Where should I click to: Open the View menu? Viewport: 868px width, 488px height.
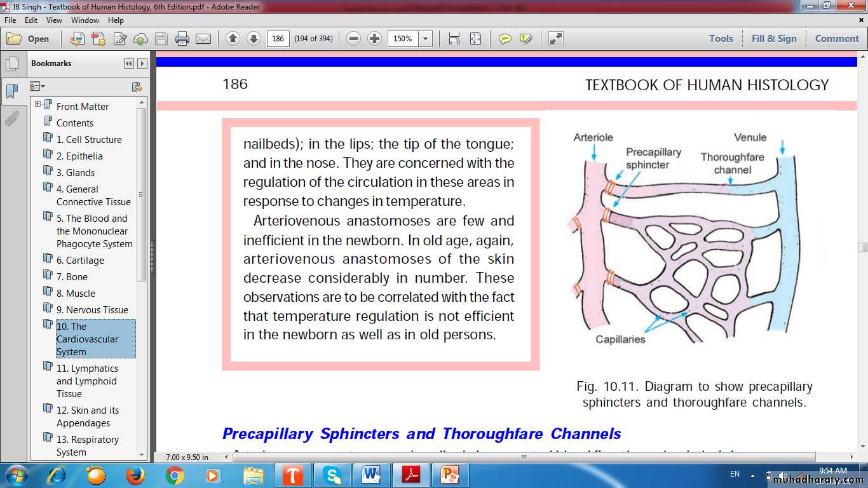54,20
